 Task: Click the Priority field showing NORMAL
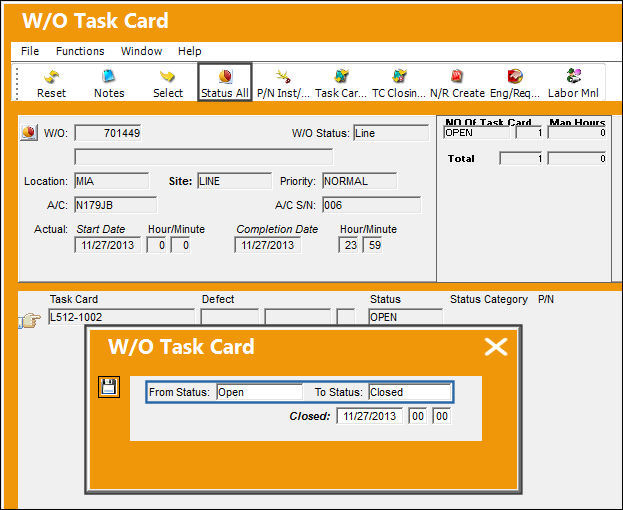point(359,181)
